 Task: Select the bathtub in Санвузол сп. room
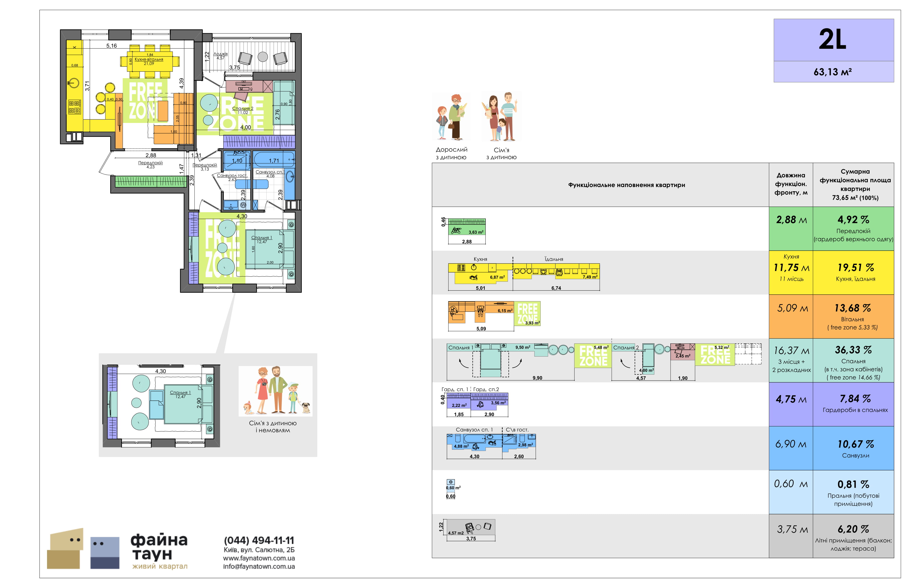pyautogui.click(x=274, y=159)
